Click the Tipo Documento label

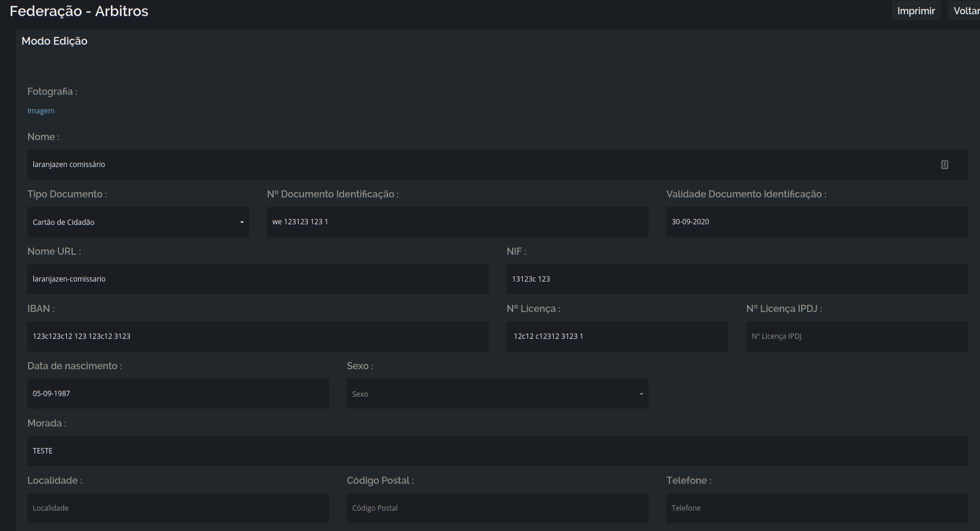tap(67, 194)
